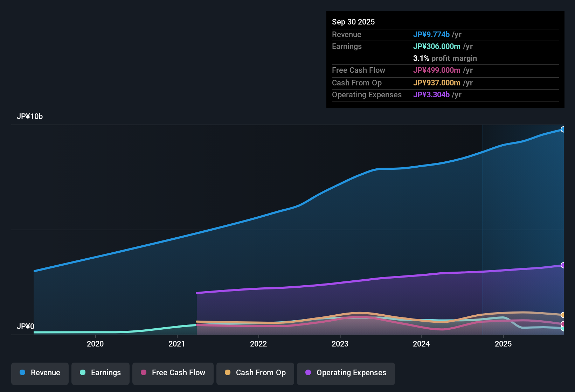Click the JP¥10b gridline label
575x392 pixels.
tap(30, 117)
